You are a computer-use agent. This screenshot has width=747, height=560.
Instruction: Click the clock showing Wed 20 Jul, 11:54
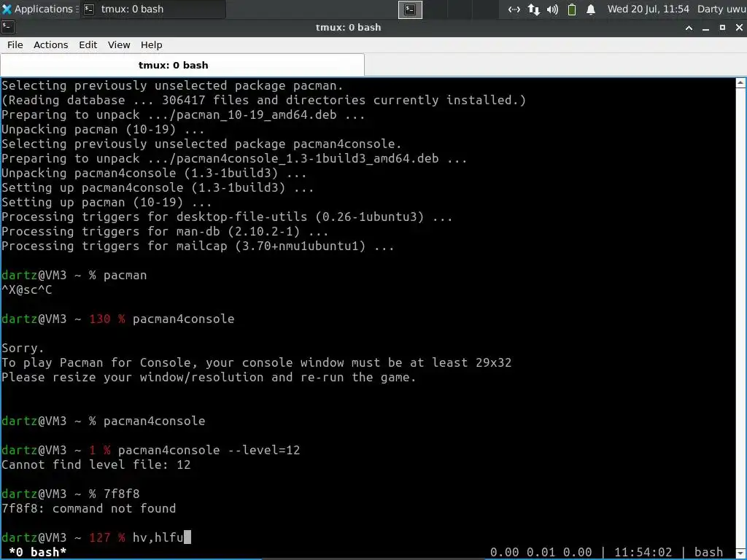[648, 9]
